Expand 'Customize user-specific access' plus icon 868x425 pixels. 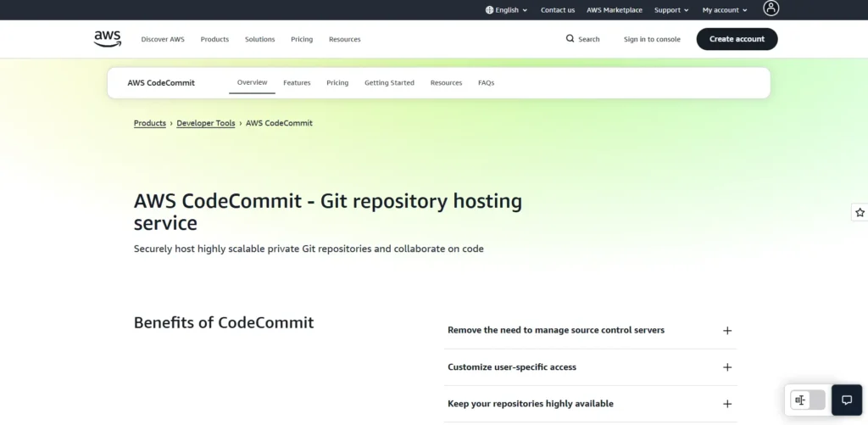click(727, 367)
